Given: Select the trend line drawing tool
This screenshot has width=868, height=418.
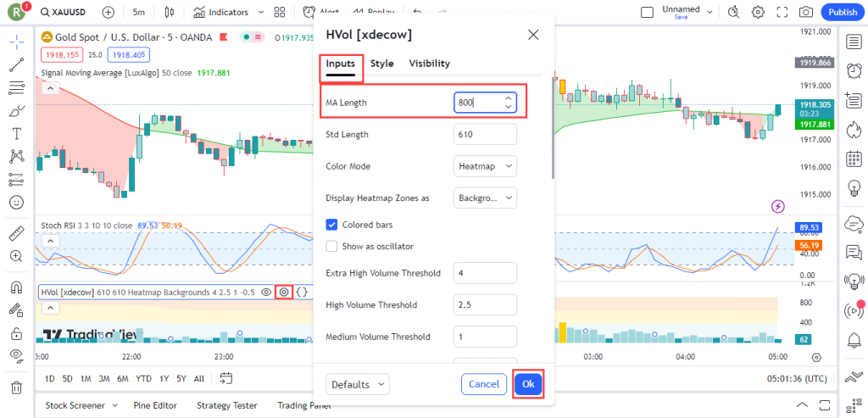Looking at the screenshot, I should pos(17,64).
